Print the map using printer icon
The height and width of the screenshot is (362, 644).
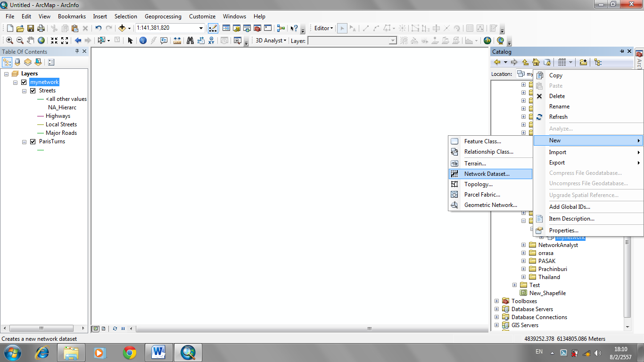pos(41,28)
